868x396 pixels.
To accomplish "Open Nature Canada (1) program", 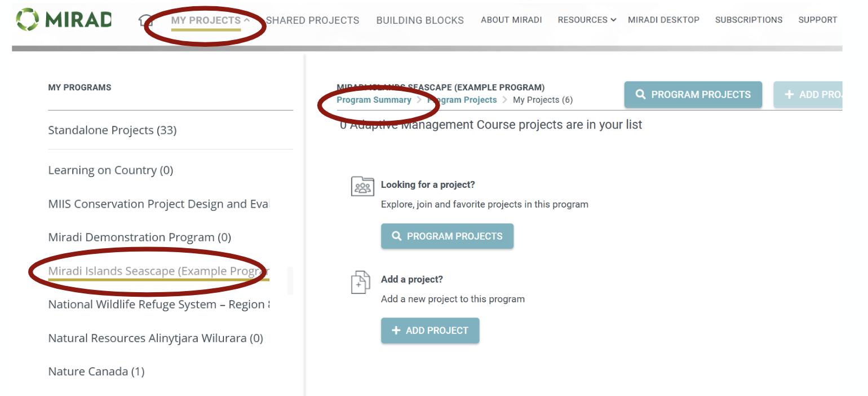I will pos(96,372).
